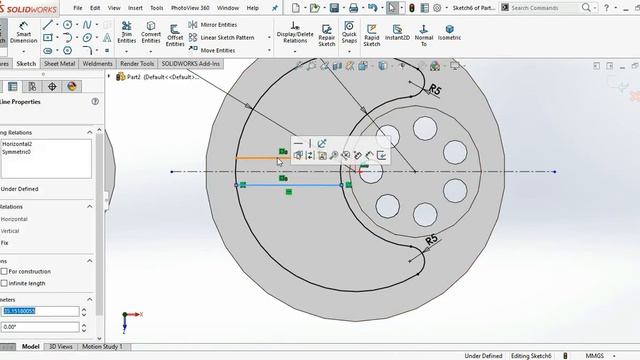Select the Sketch Fillet tool
640x360 pixels.
[x=87, y=51]
